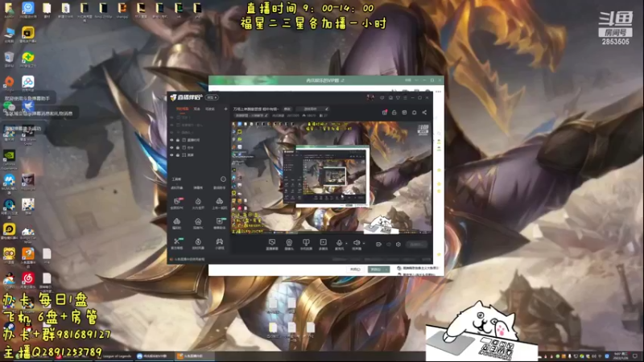Screen dimensions: 644x362
Task: Open the user avatar in streaming app title bar
Action: pos(370,97)
